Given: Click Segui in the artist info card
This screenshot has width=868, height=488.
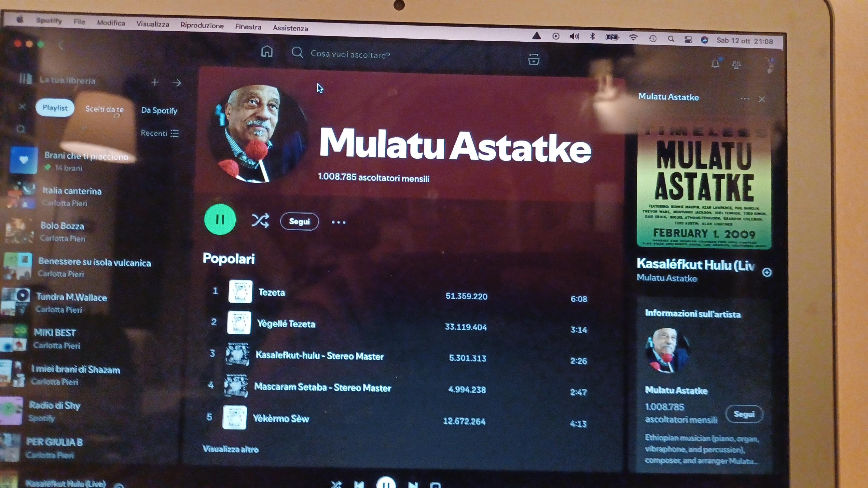Looking at the screenshot, I should point(744,414).
